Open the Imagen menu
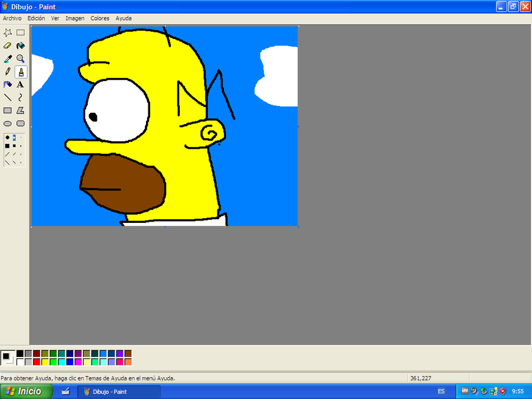The height and width of the screenshot is (399, 532). (75, 18)
